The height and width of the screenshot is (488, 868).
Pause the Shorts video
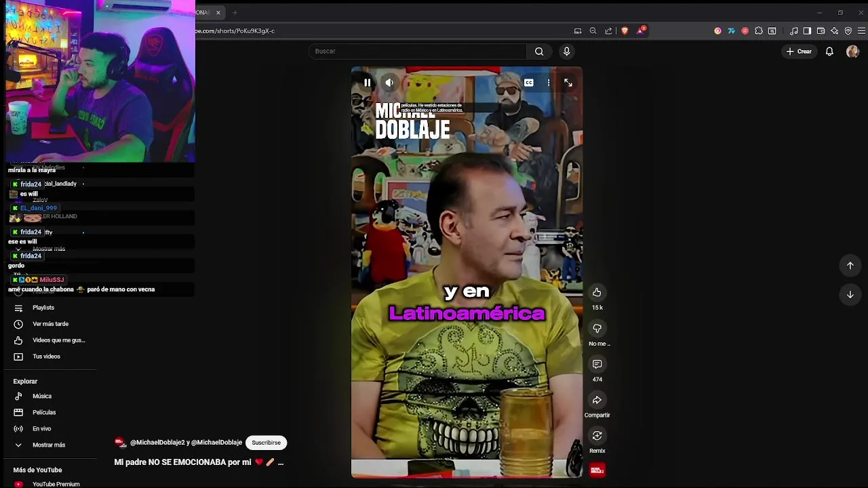[x=367, y=83]
